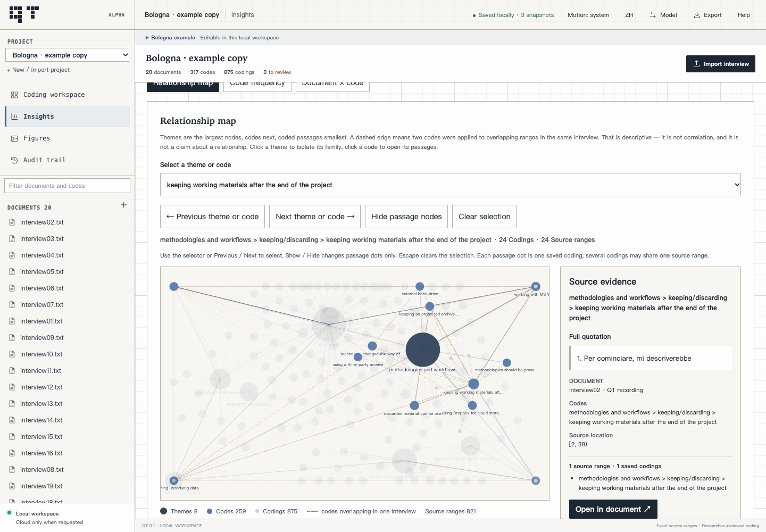Click Import interview button
Screen dimensions: 766x532
pyautogui.click(x=721, y=64)
